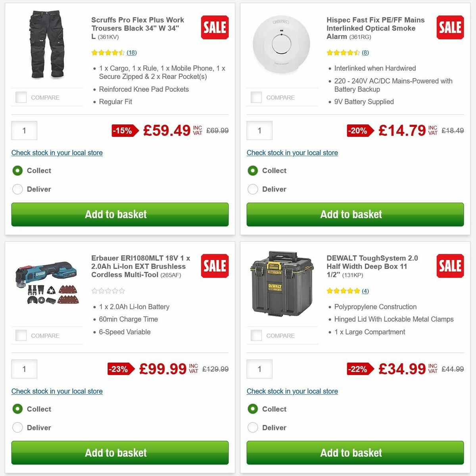Click the SALE badge on Hispec smoke alarm
Screen dimensions: 476x476
click(450, 27)
